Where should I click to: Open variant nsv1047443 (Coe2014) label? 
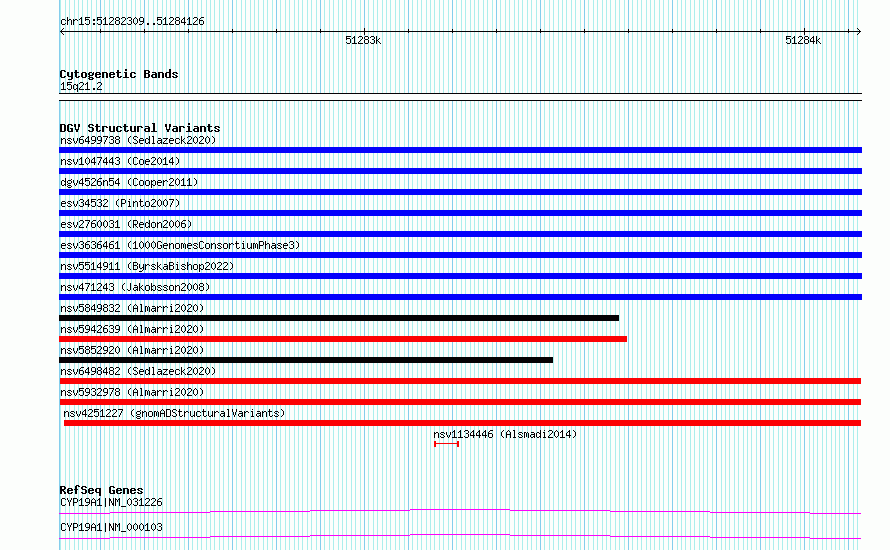(x=120, y=161)
